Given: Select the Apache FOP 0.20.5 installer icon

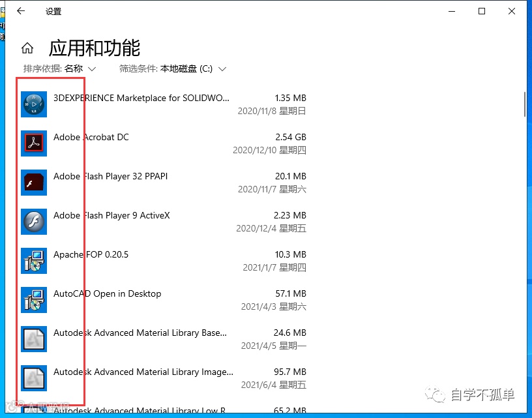Looking at the screenshot, I should pos(34,261).
